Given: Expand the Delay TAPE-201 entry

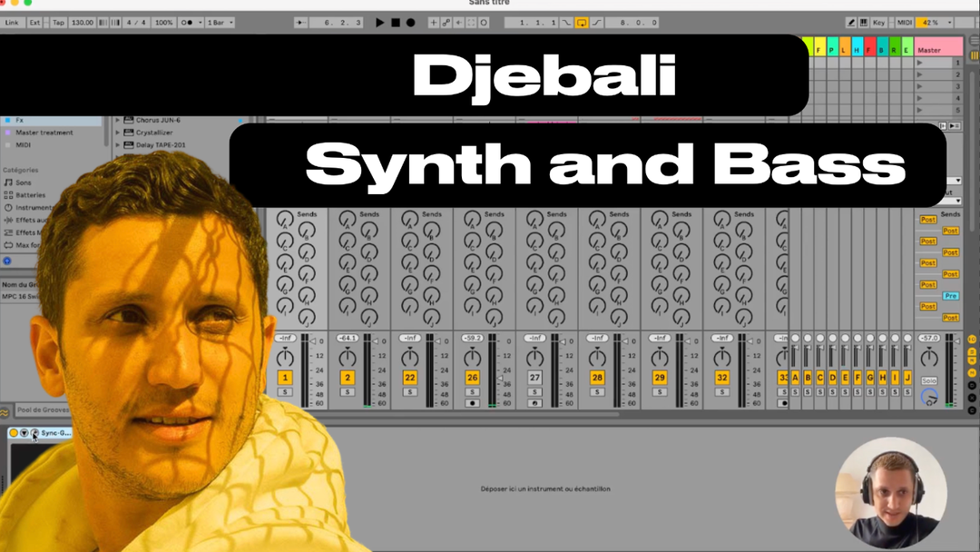Looking at the screenshot, I should pyautogui.click(x=118, y=144).
